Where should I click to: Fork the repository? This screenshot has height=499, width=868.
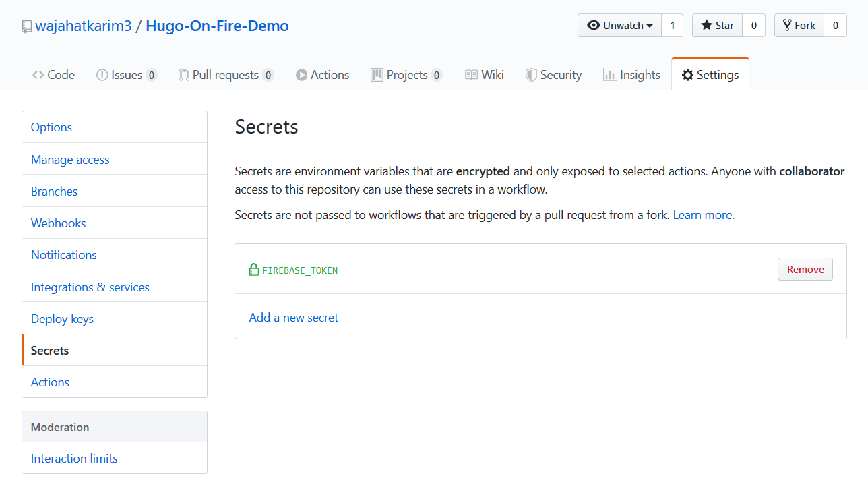[799, 26]
